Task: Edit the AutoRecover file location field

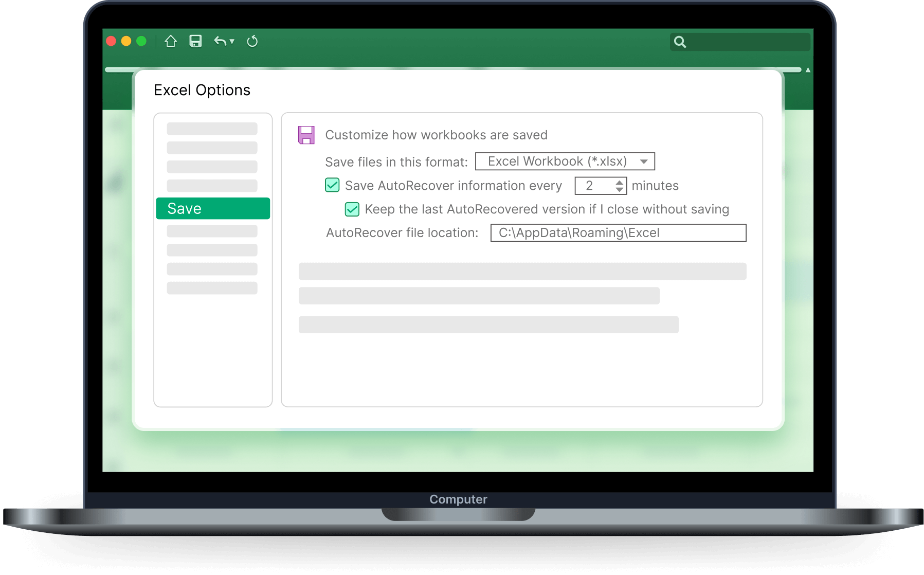Action: [x=617, y=233]
